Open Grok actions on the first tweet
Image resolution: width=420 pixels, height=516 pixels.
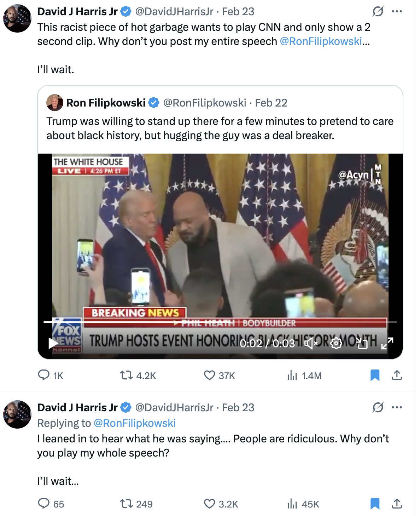(378, 11)
